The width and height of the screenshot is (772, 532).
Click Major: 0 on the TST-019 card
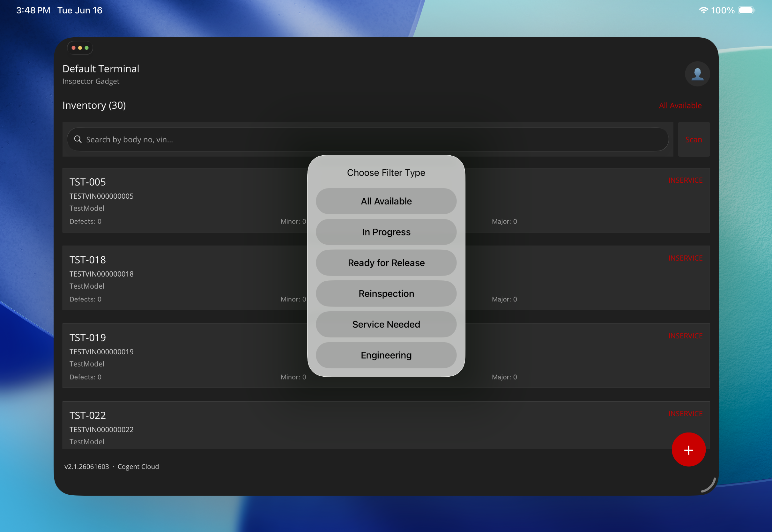[504, 377]
